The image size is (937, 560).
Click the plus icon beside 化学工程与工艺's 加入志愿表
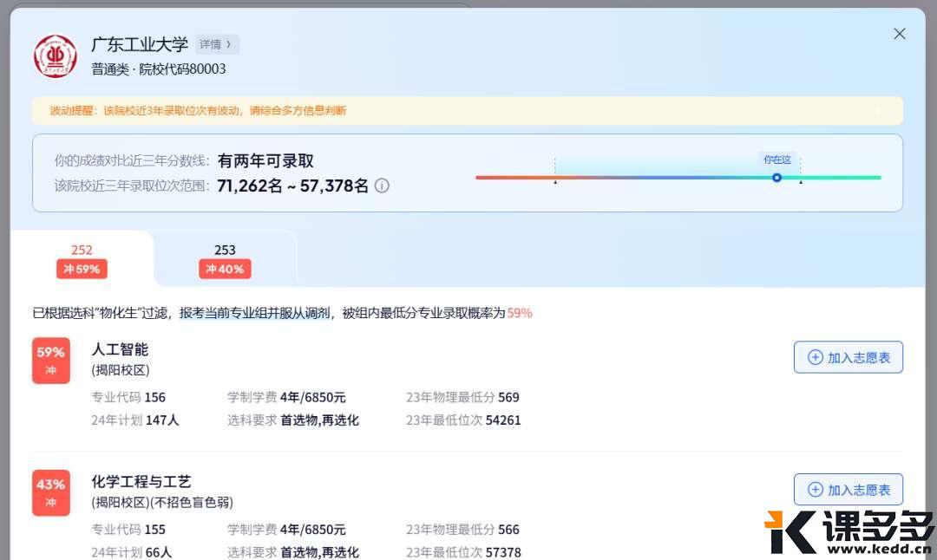click(x=816, y=490)
